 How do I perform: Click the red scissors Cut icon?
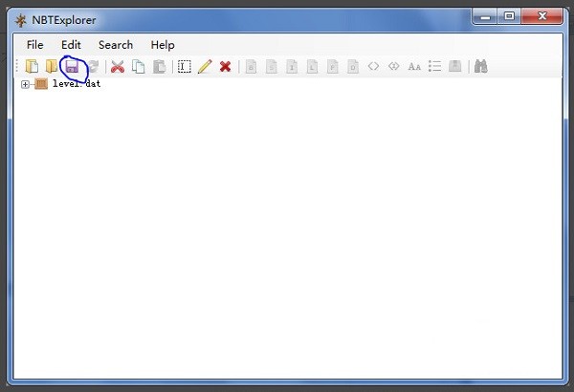click(x=118, y=67)
